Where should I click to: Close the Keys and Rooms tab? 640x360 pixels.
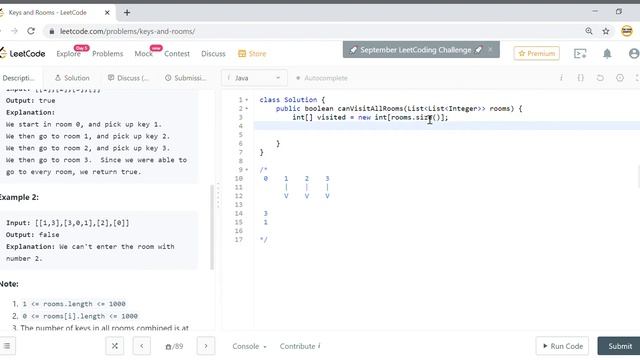tap(107, 13)
